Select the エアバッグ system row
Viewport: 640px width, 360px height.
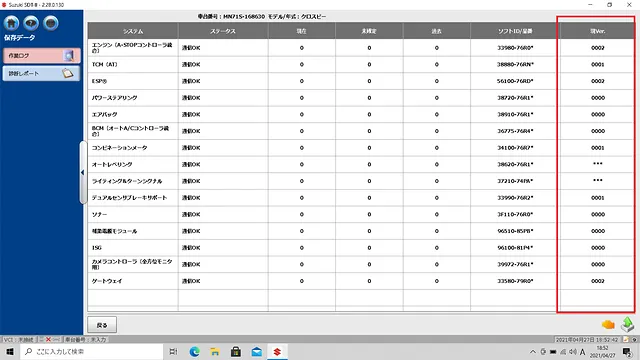tap(360, 114)
